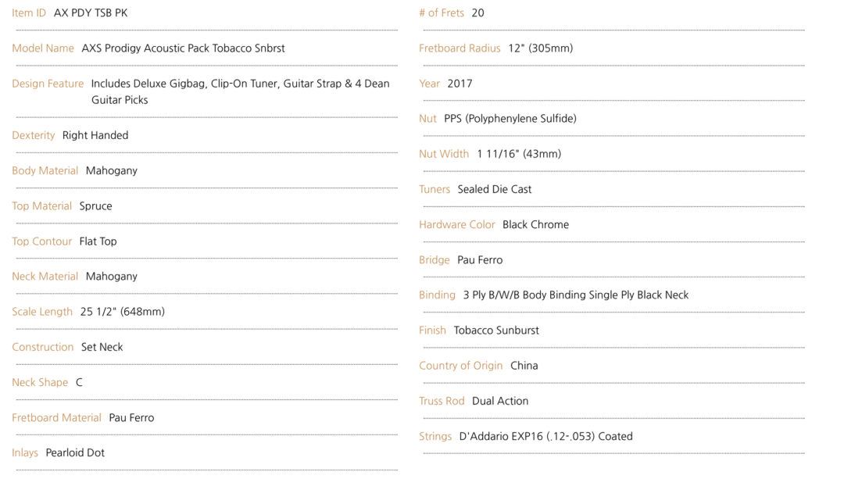Click AXS Prodigy Acoustic Pack Tobacco Snbrst text
Screen dimensions: 844x504
click(x=183, y=48)
